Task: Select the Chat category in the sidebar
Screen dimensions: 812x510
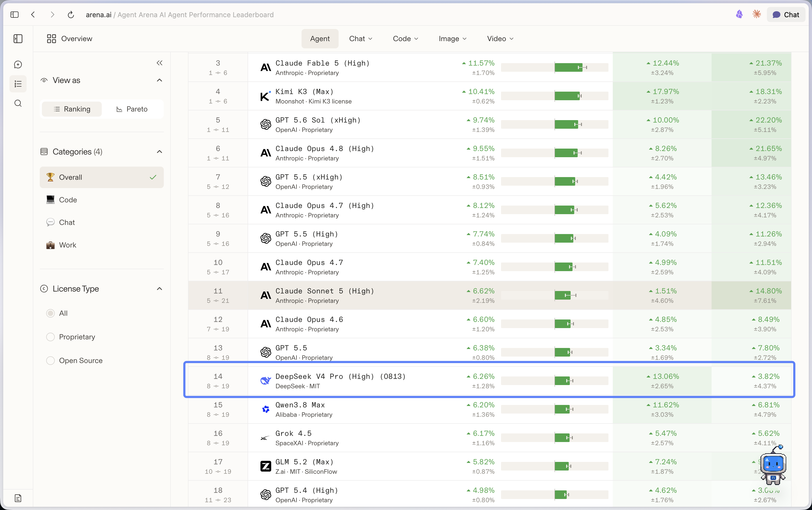Action: 102,222
